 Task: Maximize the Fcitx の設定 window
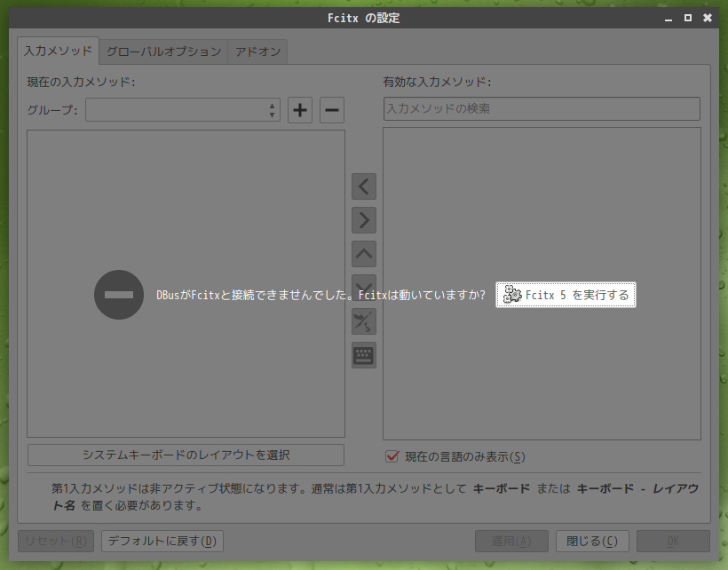coord(688,18)
